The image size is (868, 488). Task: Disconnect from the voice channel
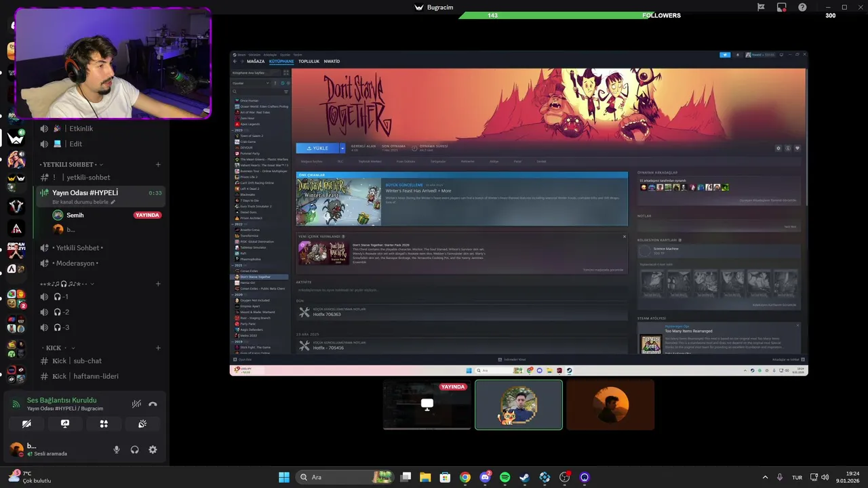pos(153,404)
